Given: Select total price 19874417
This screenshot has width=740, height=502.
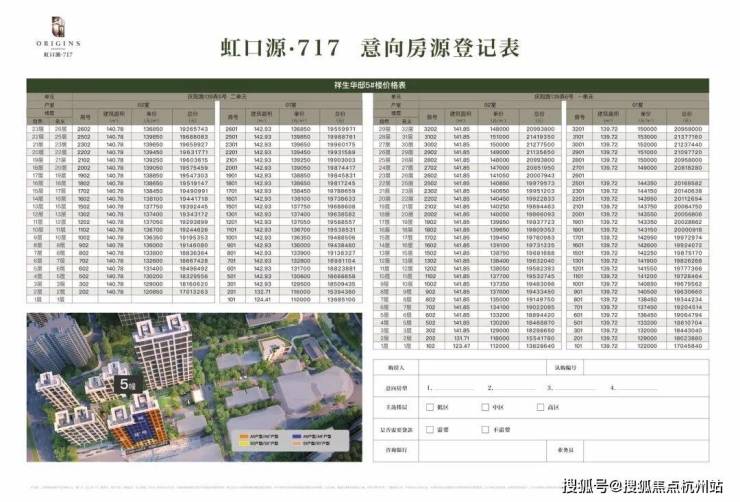Looking at the screenshot, I should [x=341, y=167].
